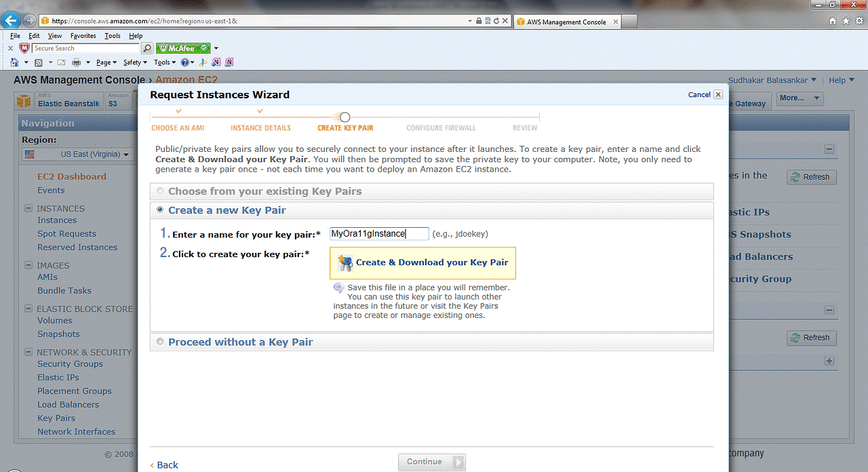This screenshot has width=868, height=472.
Task: Stop loading with the address bar X
Action: [505, 21]
